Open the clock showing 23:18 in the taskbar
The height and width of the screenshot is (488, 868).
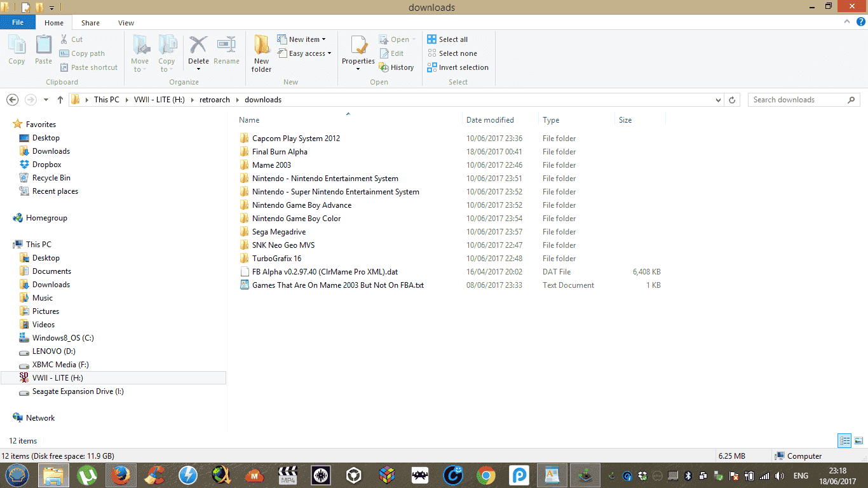[x=838, y=475]
